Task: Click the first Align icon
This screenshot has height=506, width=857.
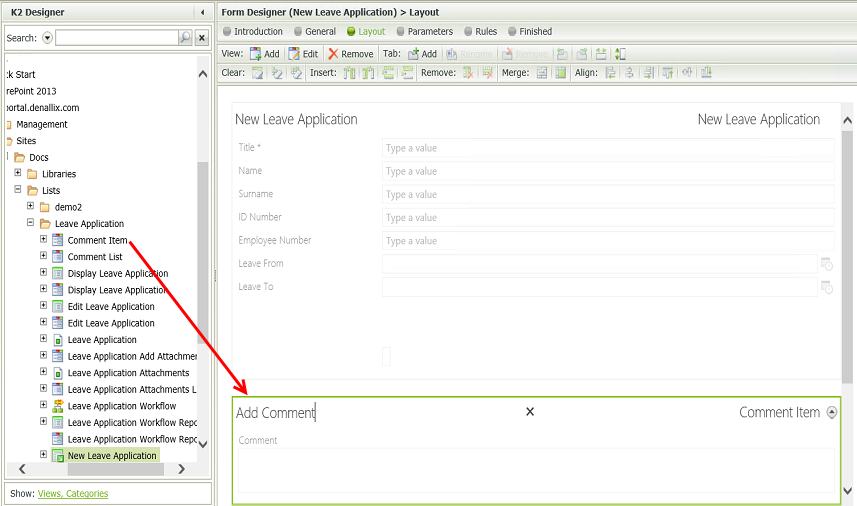Action: point(610,73)
